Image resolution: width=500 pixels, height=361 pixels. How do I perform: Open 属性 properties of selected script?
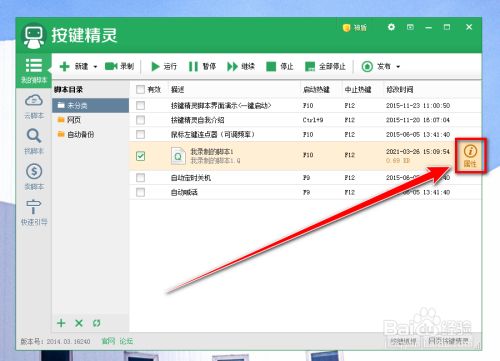[470, 156]
